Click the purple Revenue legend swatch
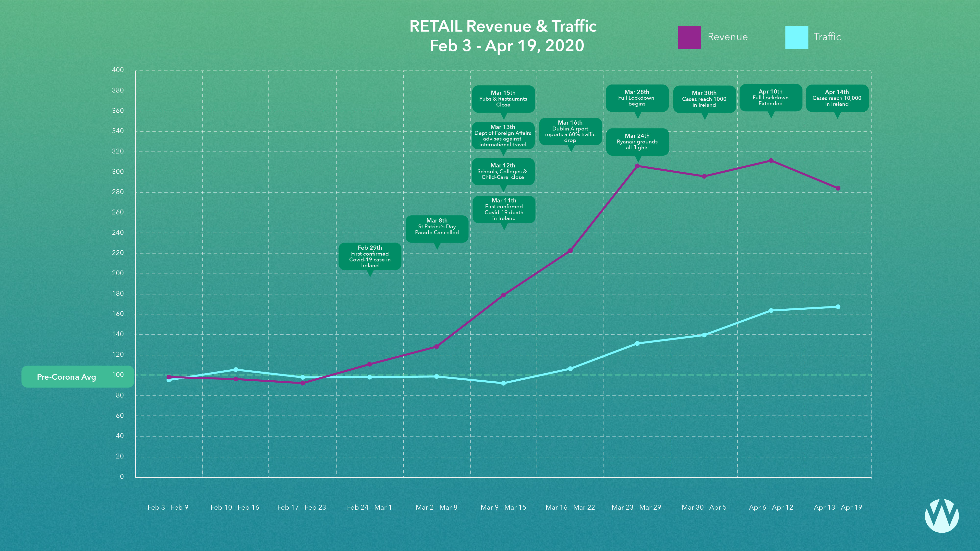Screen dimensions: 980x551 (x=689, y=37)
